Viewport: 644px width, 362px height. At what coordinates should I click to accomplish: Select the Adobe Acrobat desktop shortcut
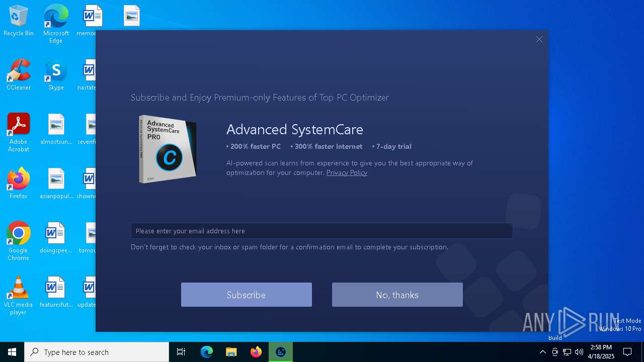(19, 133)
